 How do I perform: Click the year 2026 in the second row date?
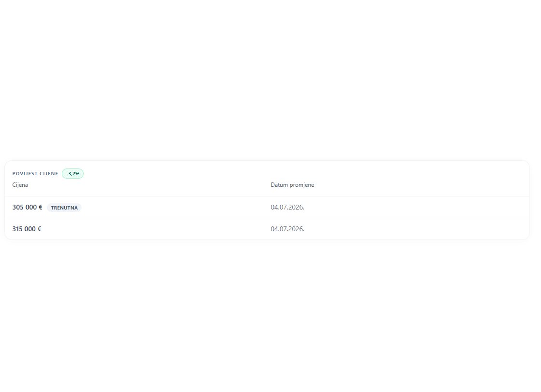click(296, 229)
